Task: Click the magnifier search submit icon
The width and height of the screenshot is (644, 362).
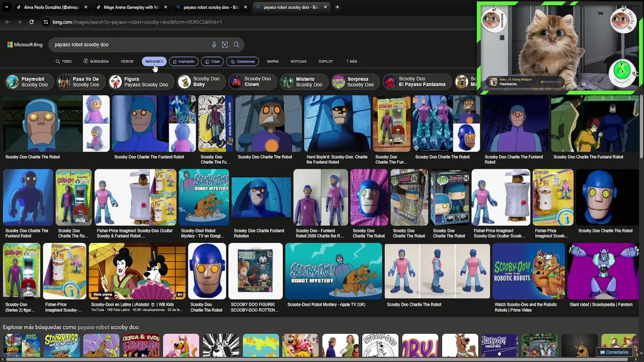Action: [236, 45]
